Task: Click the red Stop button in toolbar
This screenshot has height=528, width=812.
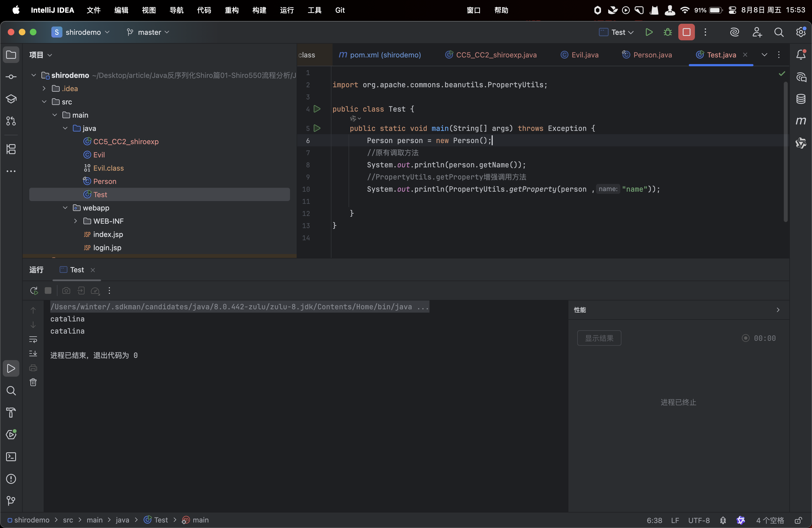Action: (x=686, y=32)
